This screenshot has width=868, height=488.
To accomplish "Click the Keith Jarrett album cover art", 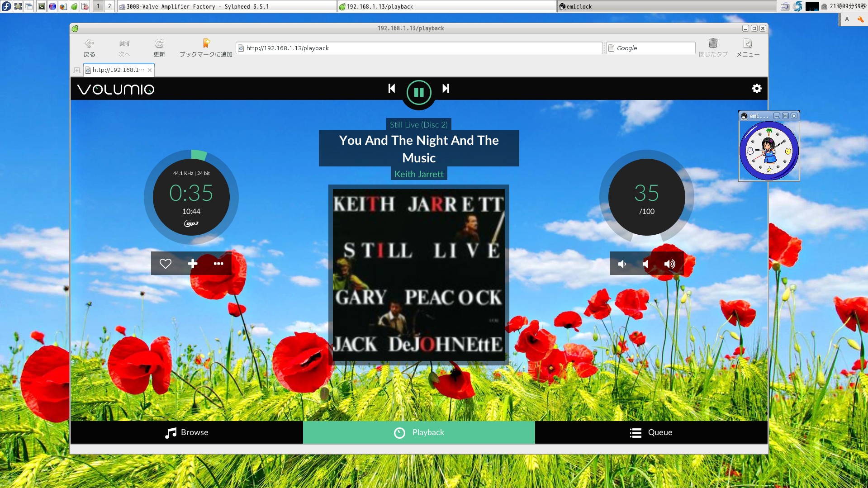I will click(x=418, y=275).
